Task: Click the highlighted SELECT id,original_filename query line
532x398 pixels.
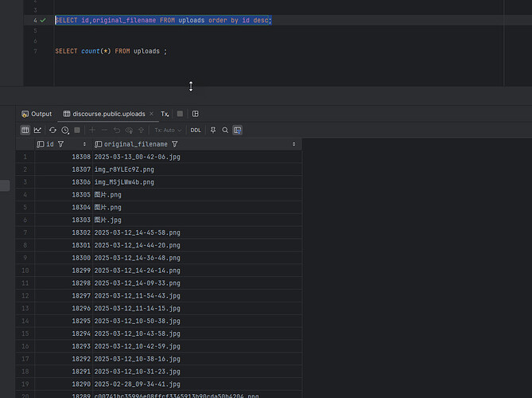Action: [x=163, y=21]
